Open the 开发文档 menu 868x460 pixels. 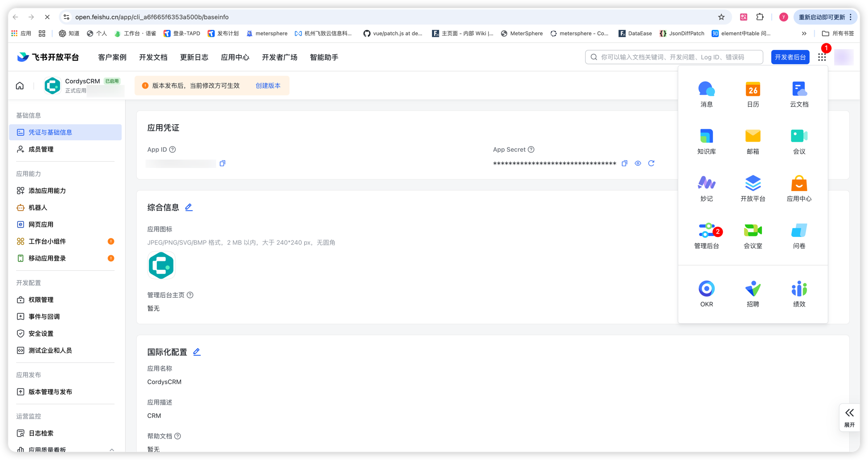[x=153, y=57]
